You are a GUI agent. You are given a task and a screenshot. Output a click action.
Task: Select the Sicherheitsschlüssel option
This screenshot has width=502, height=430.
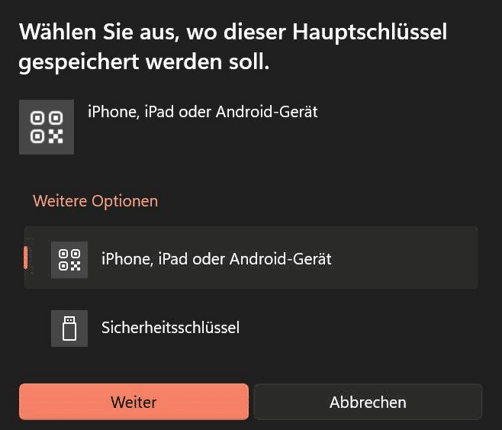click(251, 328)
